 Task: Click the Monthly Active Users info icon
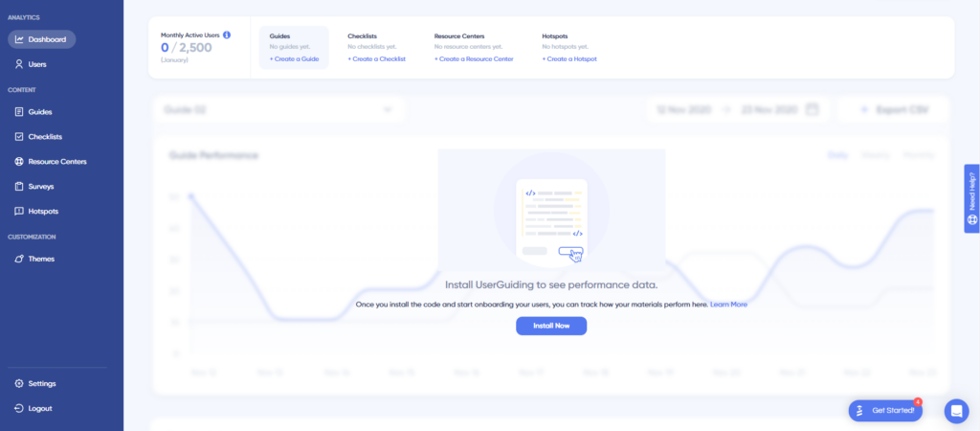(x=227, y=35)
